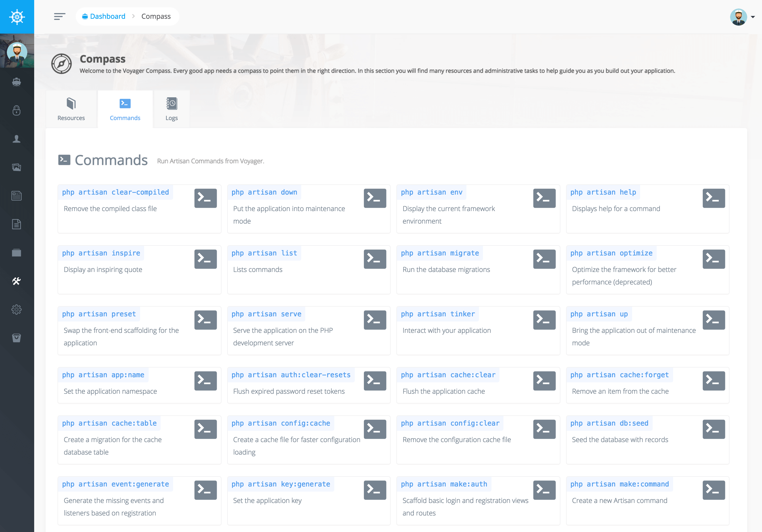Viewport: 762px width, 532px height.
Task: Select the Tools wrench sidebar icon
Action: [x=17, y=281]
